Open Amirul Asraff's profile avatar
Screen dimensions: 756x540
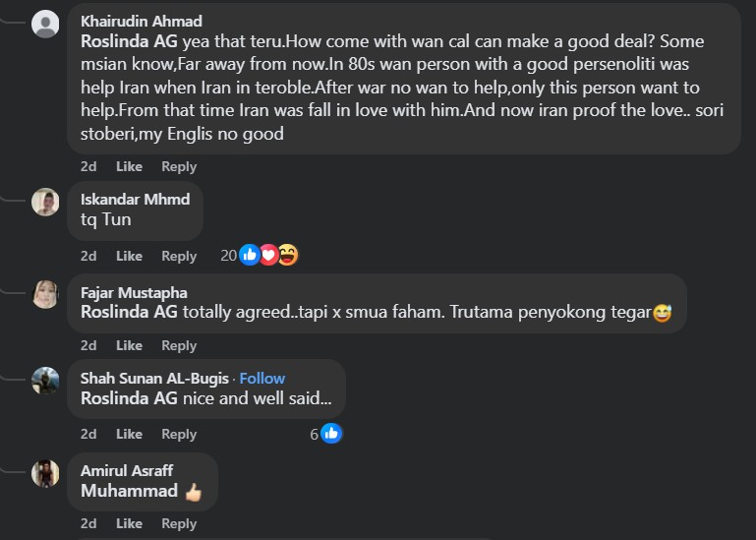point(45,473)
